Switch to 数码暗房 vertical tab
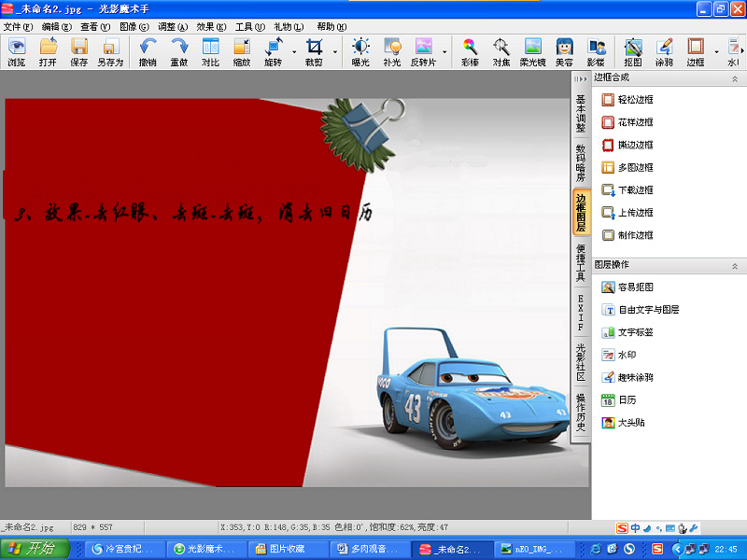Screen dimensions: 747x560 [580, 162]
